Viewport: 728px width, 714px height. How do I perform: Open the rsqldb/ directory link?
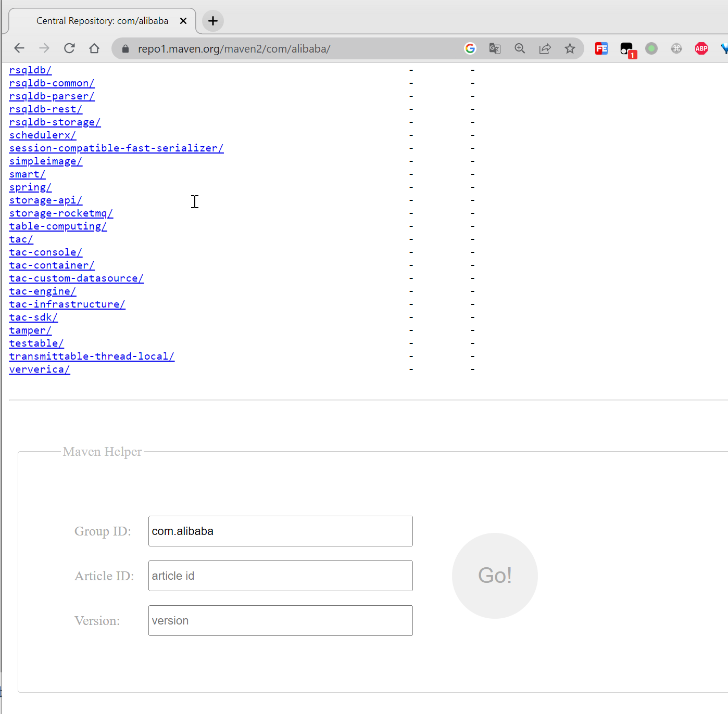point(30,70)
